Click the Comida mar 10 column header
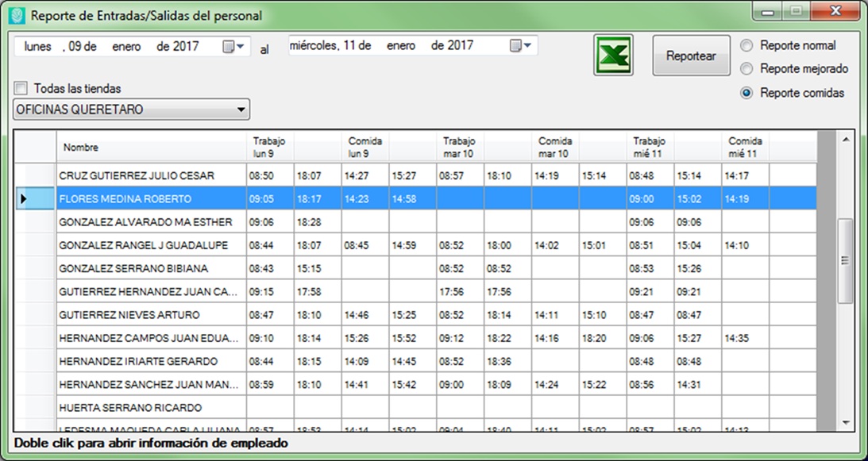 (554, 147)
